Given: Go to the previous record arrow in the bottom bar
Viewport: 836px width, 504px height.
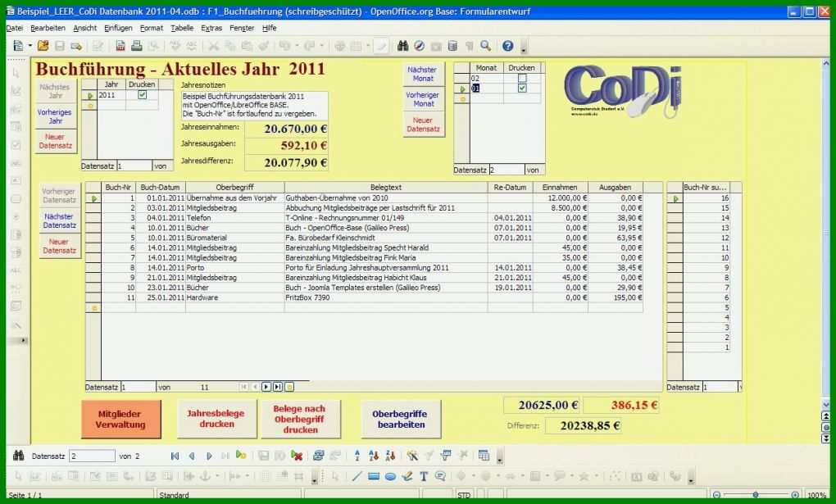Looking at the screenshot, I should (x=192, y=456).
